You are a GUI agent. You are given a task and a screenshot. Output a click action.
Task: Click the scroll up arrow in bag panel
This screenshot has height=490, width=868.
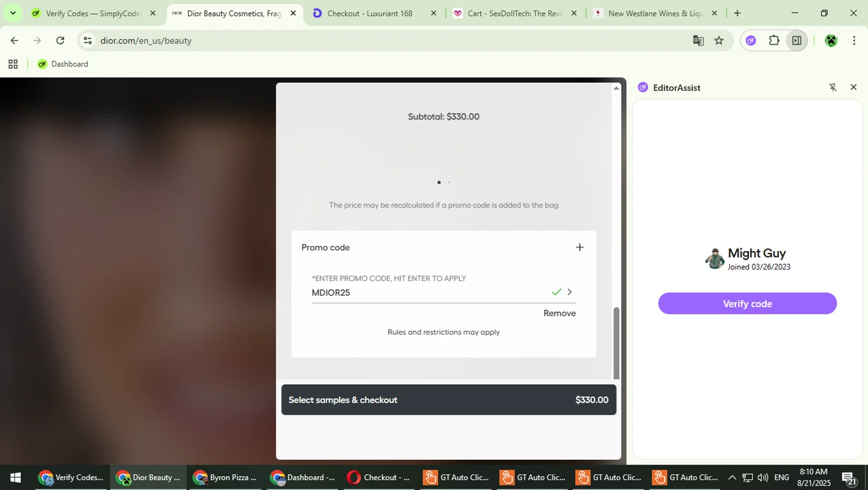point(616,88)
